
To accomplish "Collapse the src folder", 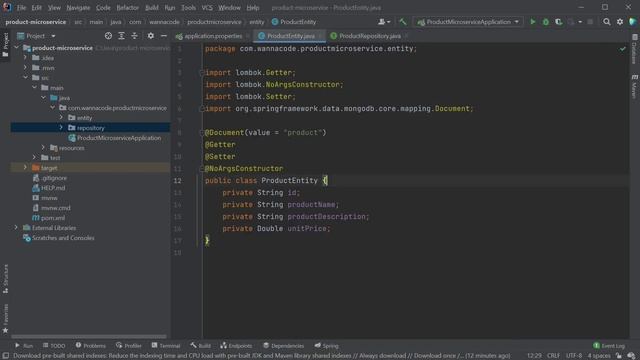I will (25, 77).
